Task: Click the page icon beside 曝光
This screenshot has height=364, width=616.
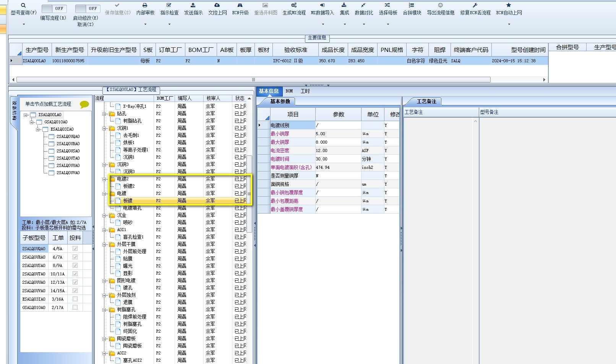Action: click(x=118, y=266)
